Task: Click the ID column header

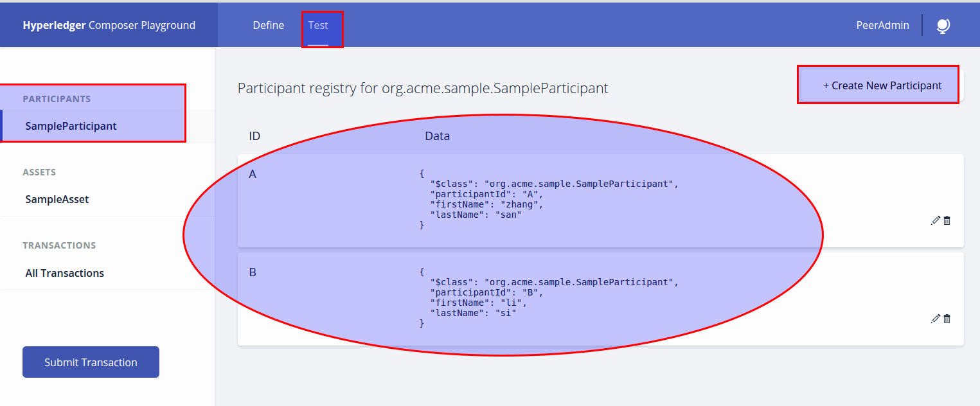Action: coord(254,136)
